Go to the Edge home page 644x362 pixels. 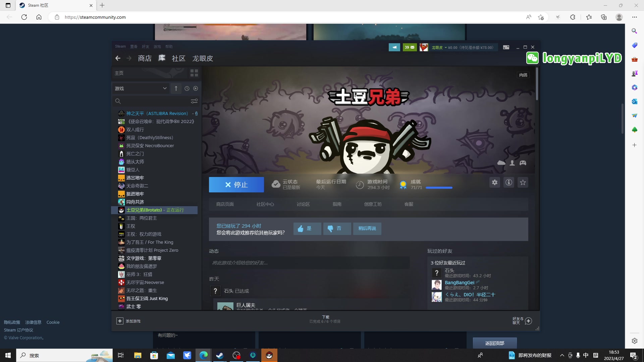[x=39, y=17]
